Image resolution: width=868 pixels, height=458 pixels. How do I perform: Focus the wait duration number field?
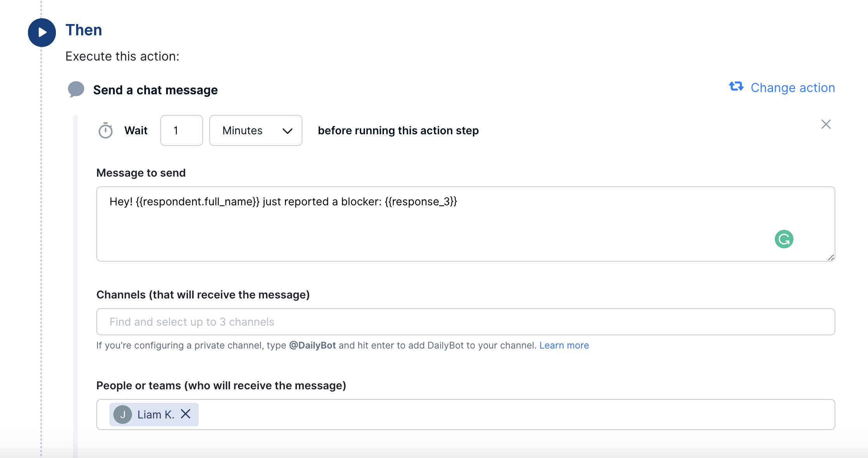coord(182,130)
